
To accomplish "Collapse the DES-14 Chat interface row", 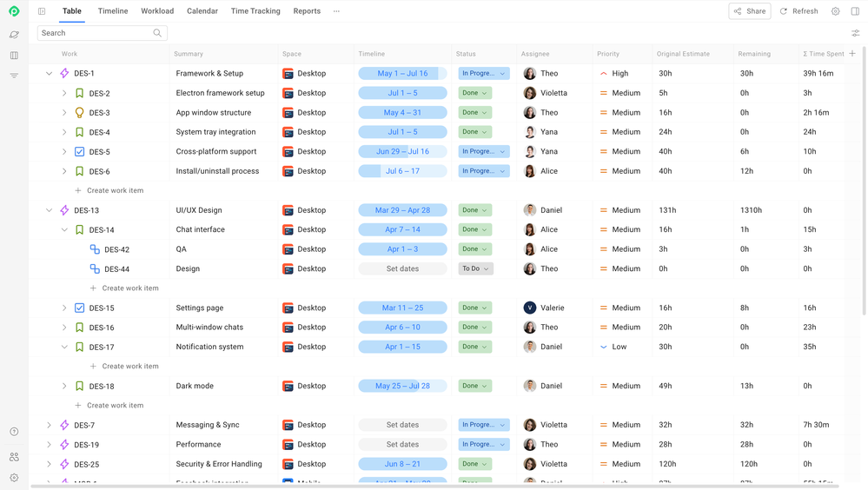I will pos(64,229).
